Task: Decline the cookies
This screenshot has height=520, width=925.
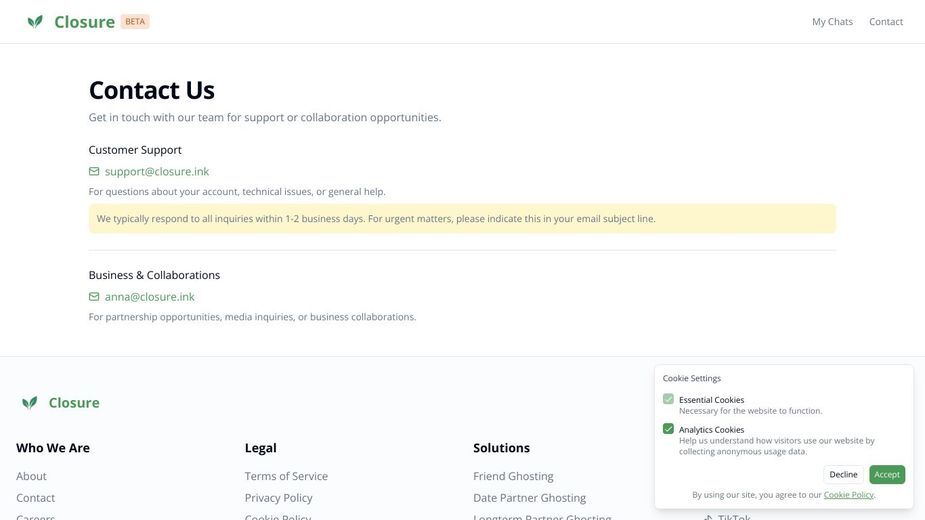Action: click(x=843, y=475)
